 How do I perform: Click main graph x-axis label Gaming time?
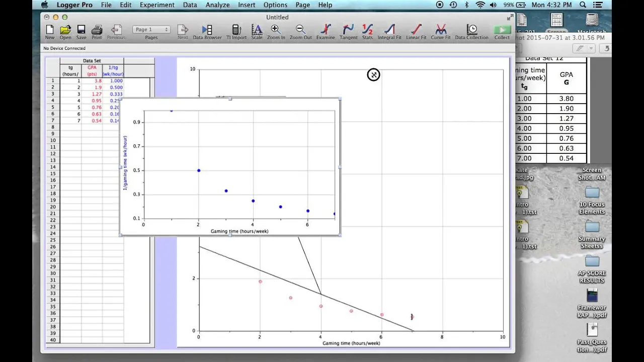tap(351, 343)
